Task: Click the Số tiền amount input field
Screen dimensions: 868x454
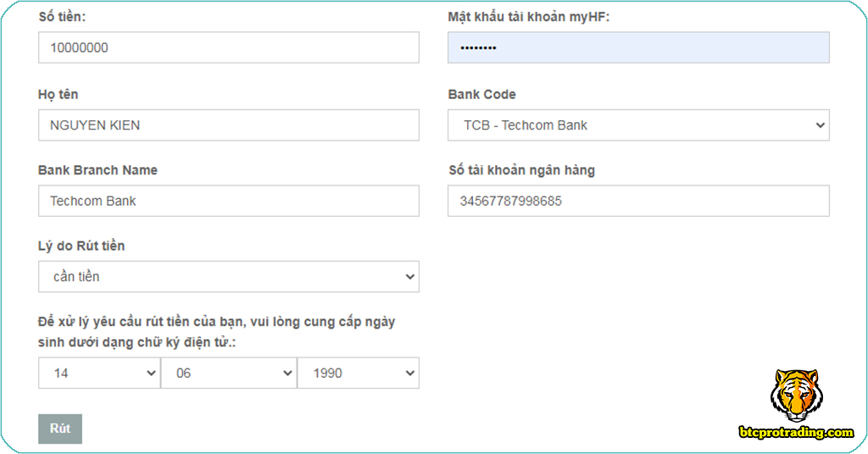Action: pos(229,47)
